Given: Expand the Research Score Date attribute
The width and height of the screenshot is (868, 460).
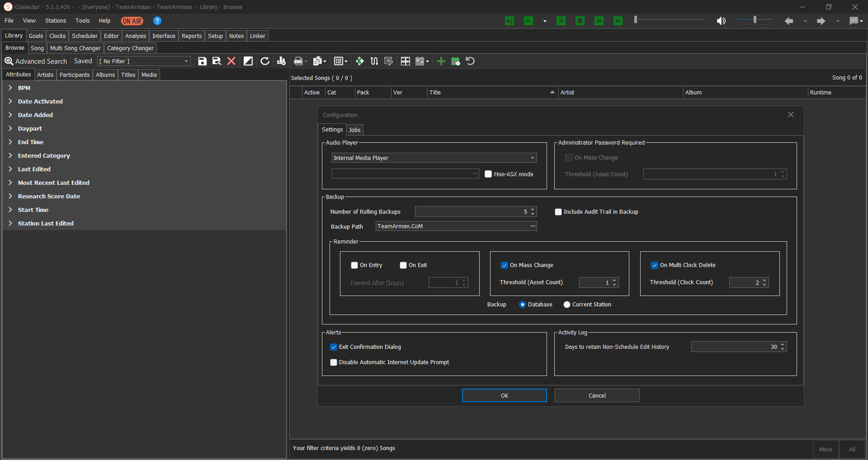Looking at the screenshot, I should 10,196.
